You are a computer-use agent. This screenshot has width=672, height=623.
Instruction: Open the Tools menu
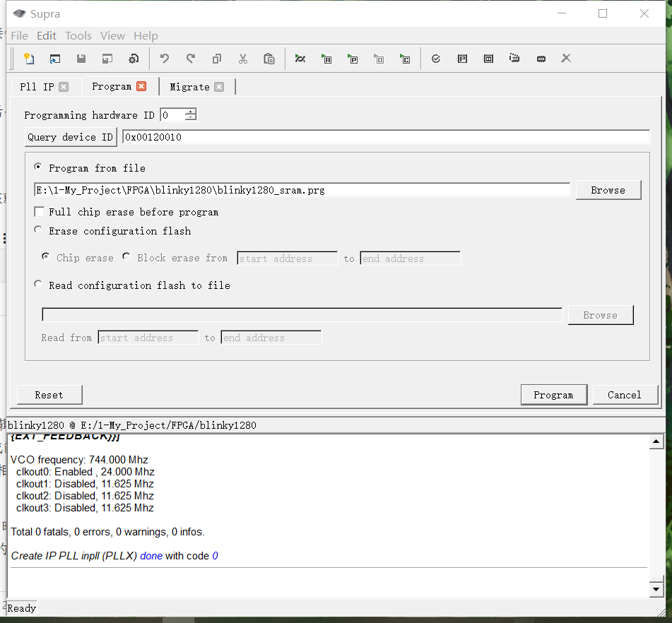coord(78,35)
